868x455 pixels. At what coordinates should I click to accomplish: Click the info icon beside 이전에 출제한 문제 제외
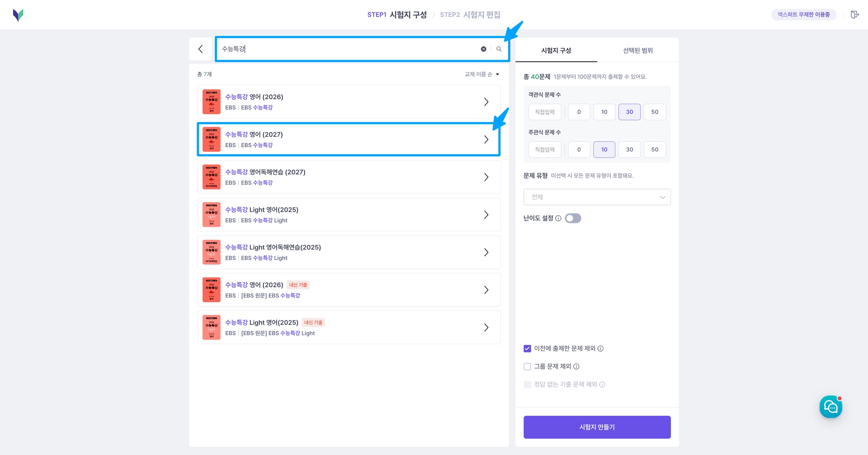click(601, 348)
